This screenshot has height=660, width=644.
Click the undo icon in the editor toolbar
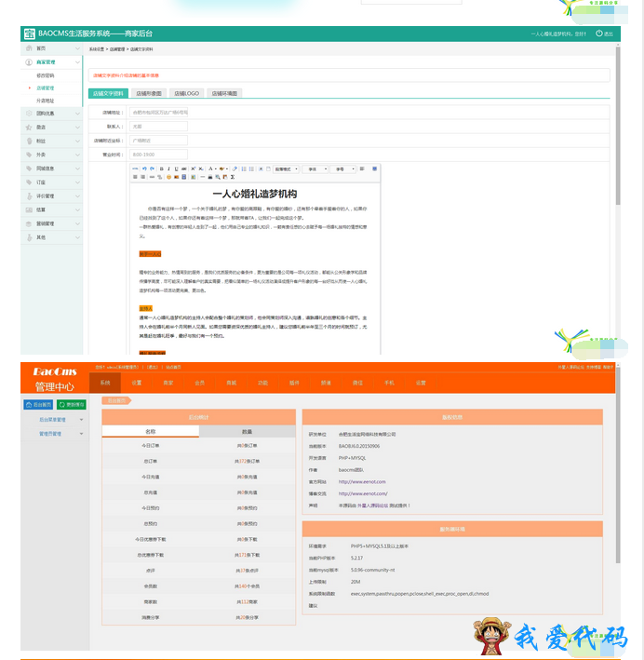click(x=144, y=168)
